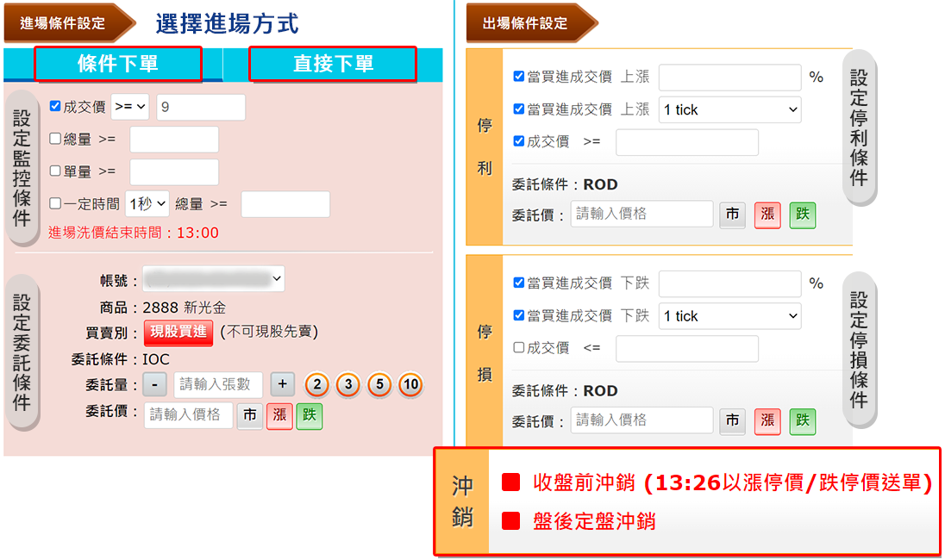
Task: Click the quantity 2 round button
Action: (317, 384)
